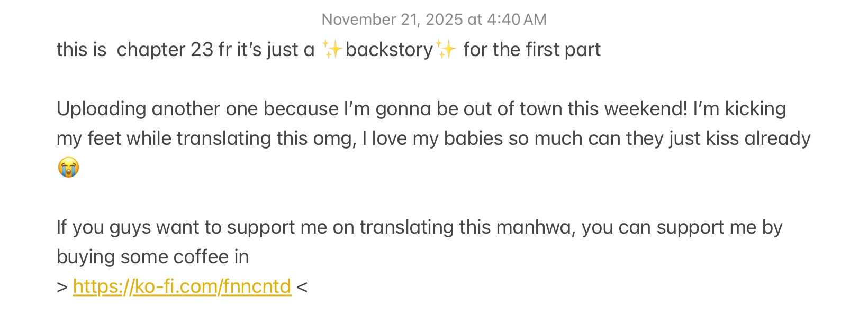868x333 pixels.
Task: Click the ko-fi.com/fnncntd link
Action: [x=182, y=286]
